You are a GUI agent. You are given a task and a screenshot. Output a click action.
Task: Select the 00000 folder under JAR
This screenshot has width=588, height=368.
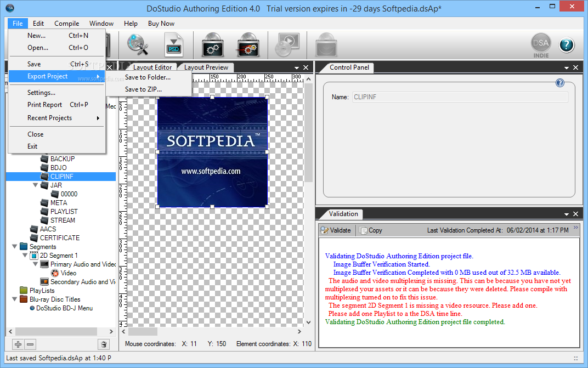[64, 194]
